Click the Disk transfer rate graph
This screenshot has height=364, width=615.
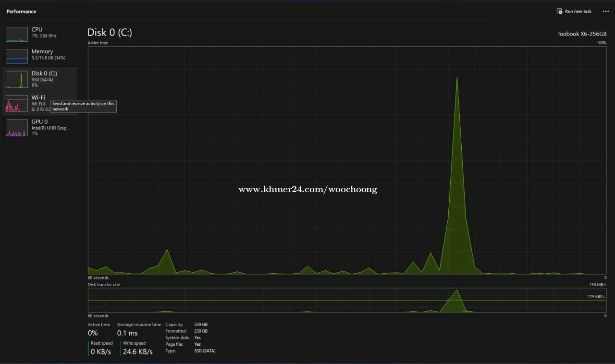347,300
